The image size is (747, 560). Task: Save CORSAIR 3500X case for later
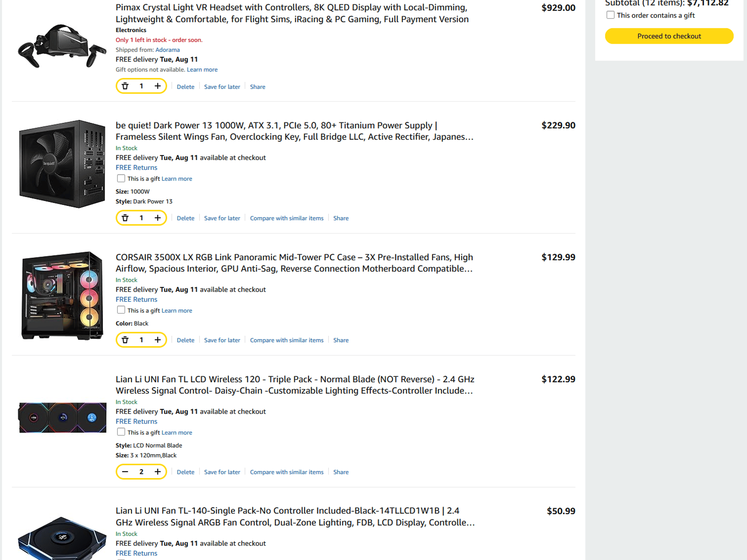coord(222,340)
